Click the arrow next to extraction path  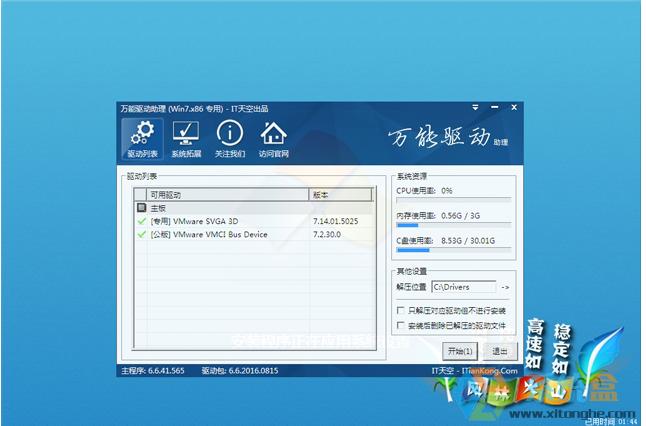[505, 288]
